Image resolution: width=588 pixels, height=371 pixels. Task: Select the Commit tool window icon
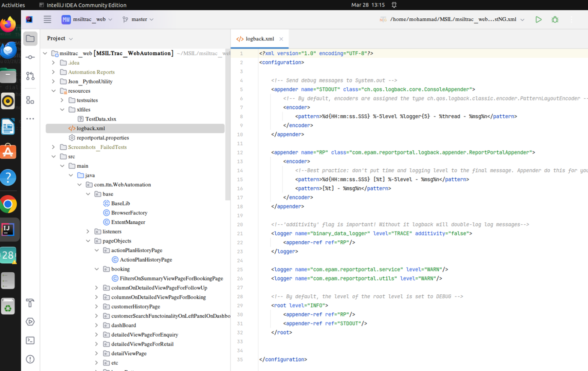click(30, 57)
